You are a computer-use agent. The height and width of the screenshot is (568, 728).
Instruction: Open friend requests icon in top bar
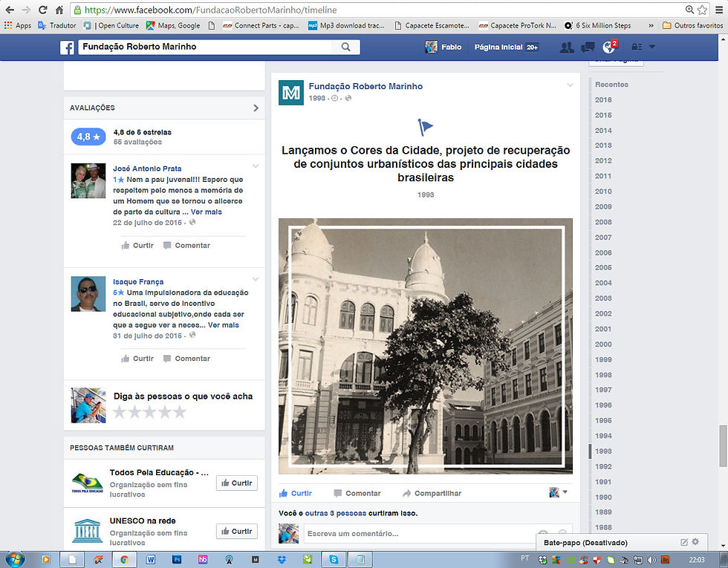(x=566, y=47)
